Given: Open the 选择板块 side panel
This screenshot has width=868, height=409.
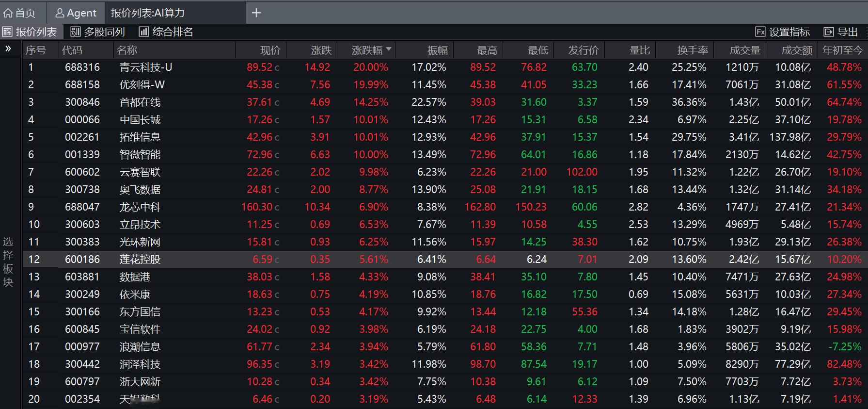Looking at the screenshot, I should coord(8,262).
